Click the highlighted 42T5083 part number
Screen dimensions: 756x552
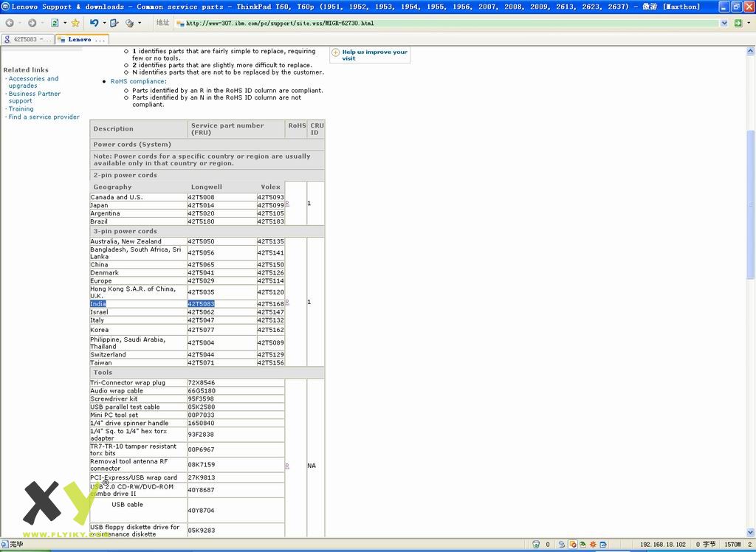[201, 304]
